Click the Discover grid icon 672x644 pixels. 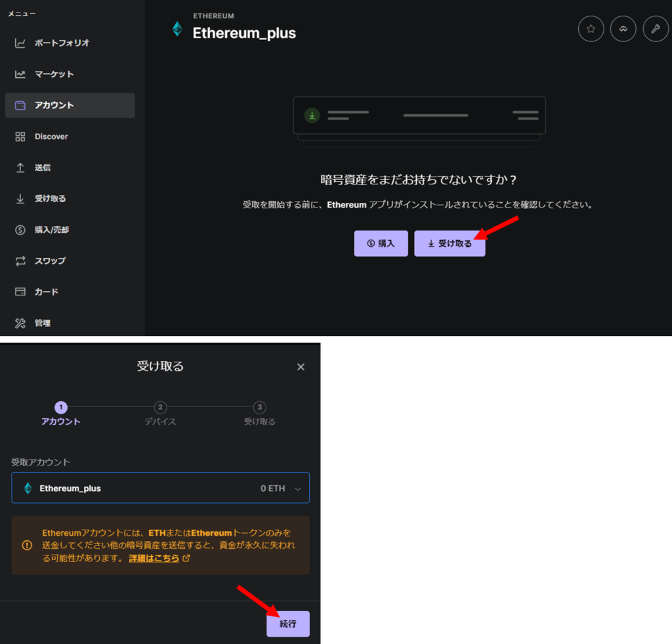[20, 137]
